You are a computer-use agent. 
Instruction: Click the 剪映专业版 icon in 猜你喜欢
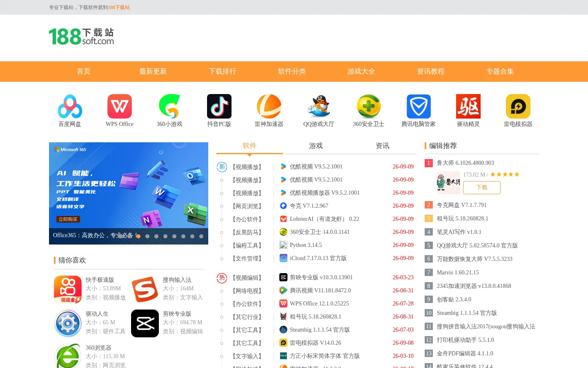point(145,323)
